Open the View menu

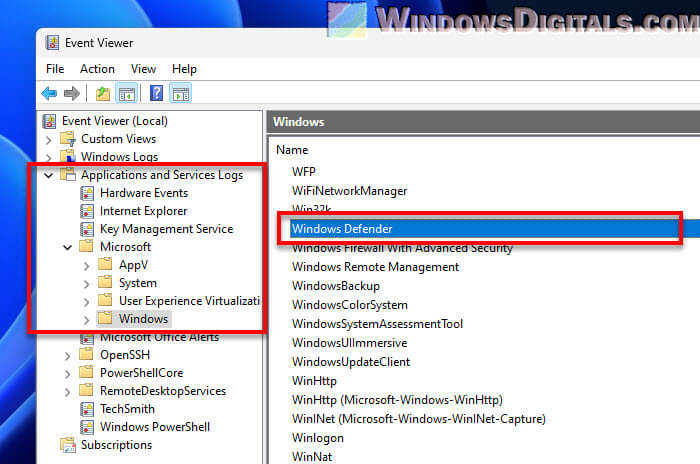(x=143, y=69)
